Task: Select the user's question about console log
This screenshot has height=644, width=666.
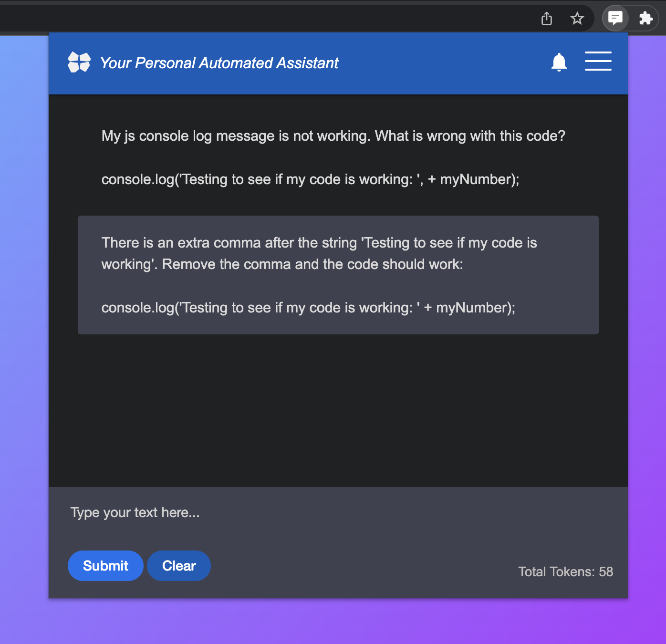Action: [333, 136]
